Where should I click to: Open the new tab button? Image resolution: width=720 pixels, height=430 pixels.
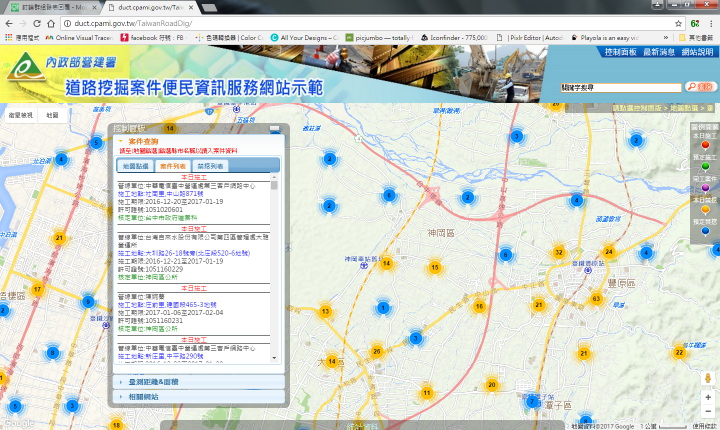[x=209, y=7]
